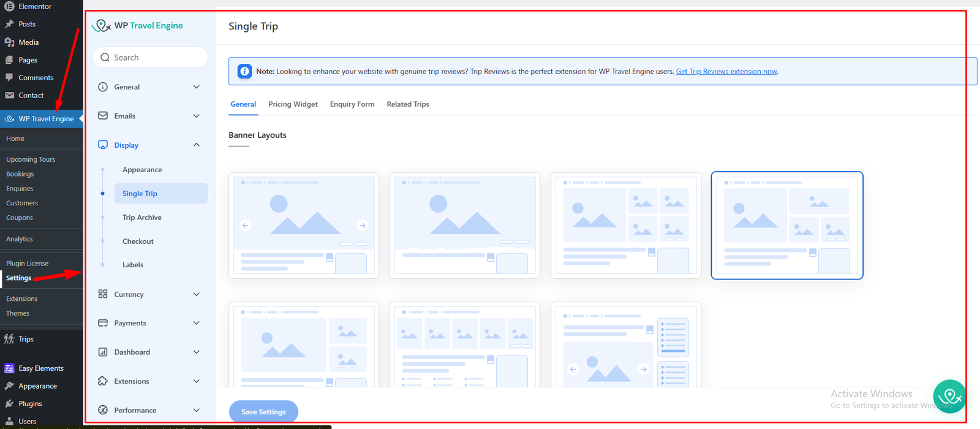Follow the Get Trip Reviews extension link

click(726, 72)
